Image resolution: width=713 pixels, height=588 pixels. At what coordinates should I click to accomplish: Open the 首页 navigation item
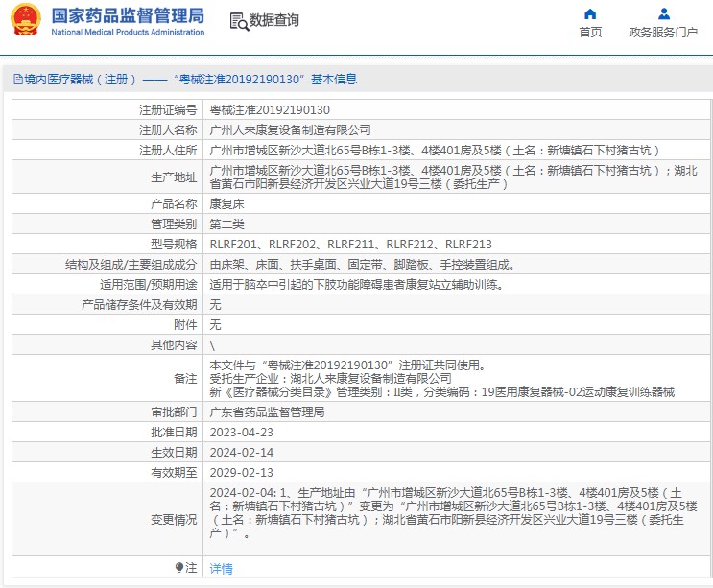click(590, 32)
